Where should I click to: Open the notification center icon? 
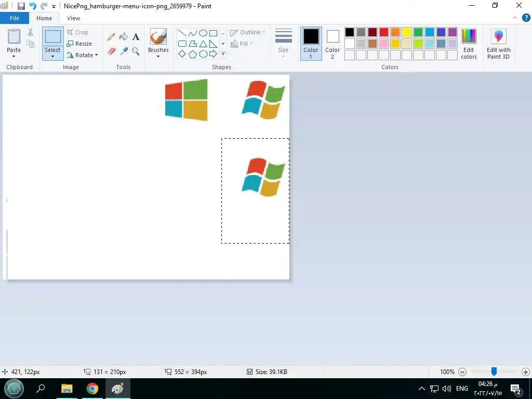[516, 389]
